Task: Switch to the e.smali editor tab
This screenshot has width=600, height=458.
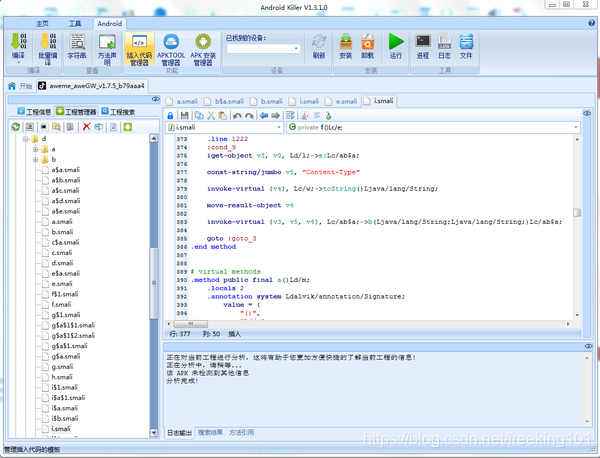Action: 339,101
